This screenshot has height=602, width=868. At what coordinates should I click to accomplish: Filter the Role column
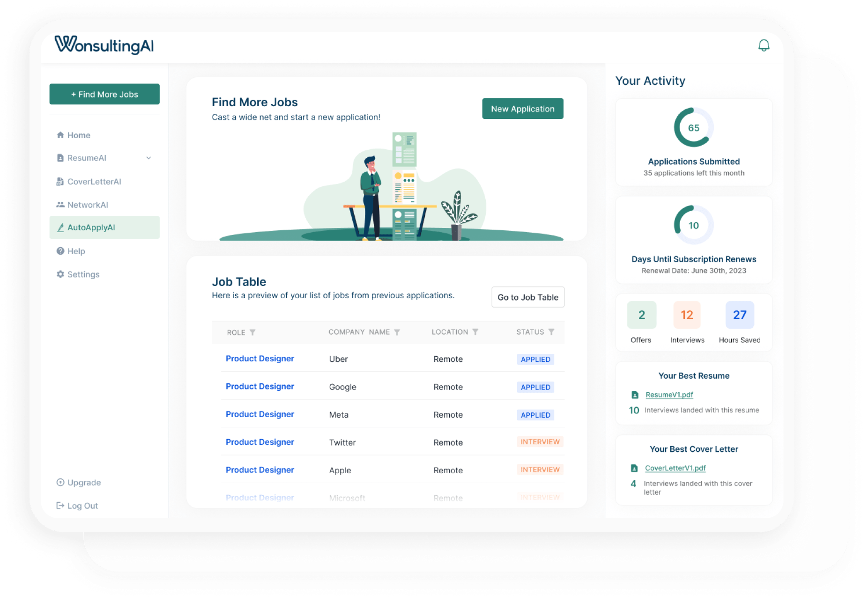tap(252, 332)
